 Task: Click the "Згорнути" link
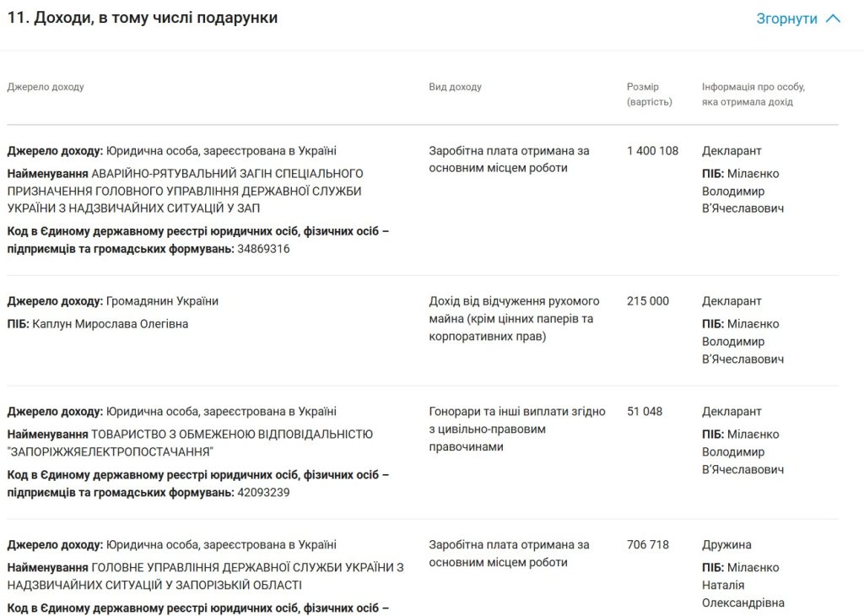tap(786, 19)
